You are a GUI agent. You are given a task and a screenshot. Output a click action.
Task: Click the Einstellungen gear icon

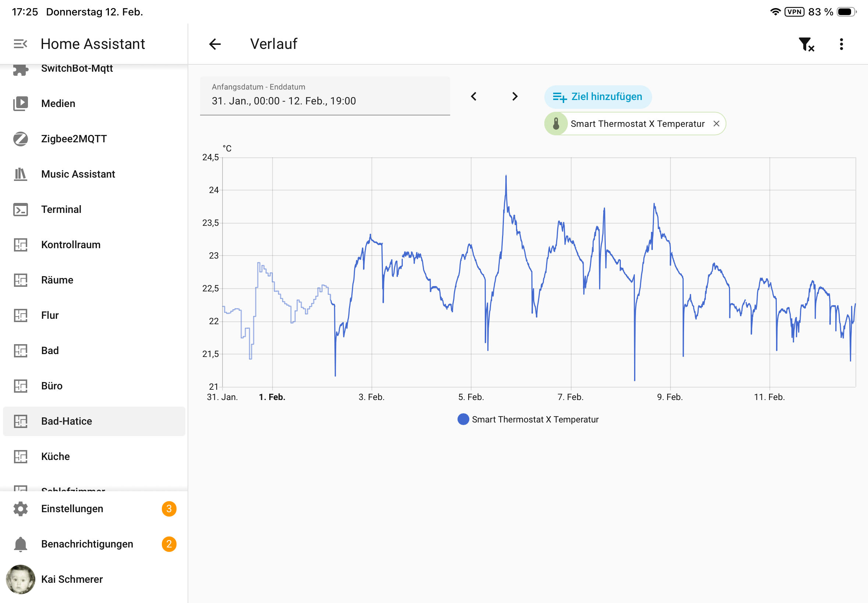click(x=20, y=509)
